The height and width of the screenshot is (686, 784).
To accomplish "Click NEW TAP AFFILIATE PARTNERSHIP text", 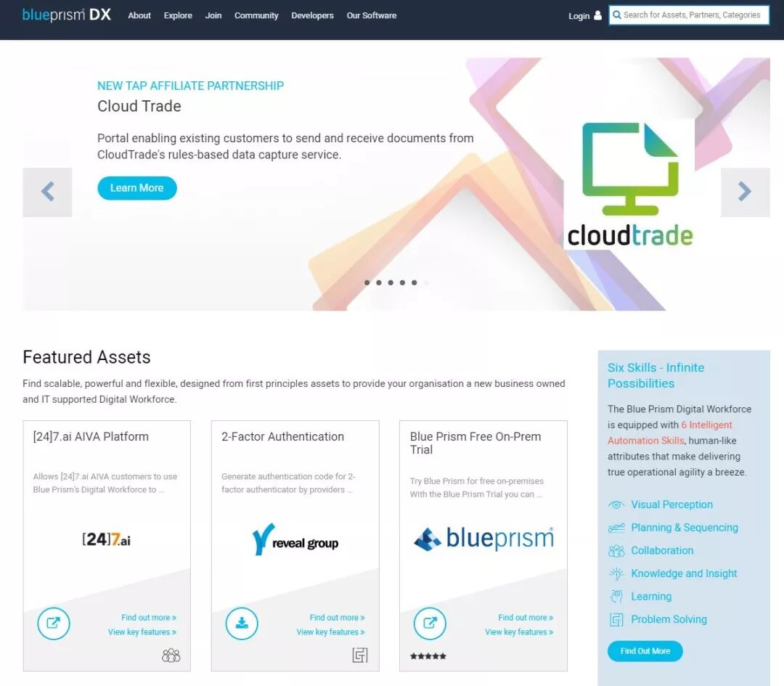I will click(x=190, y=86).
